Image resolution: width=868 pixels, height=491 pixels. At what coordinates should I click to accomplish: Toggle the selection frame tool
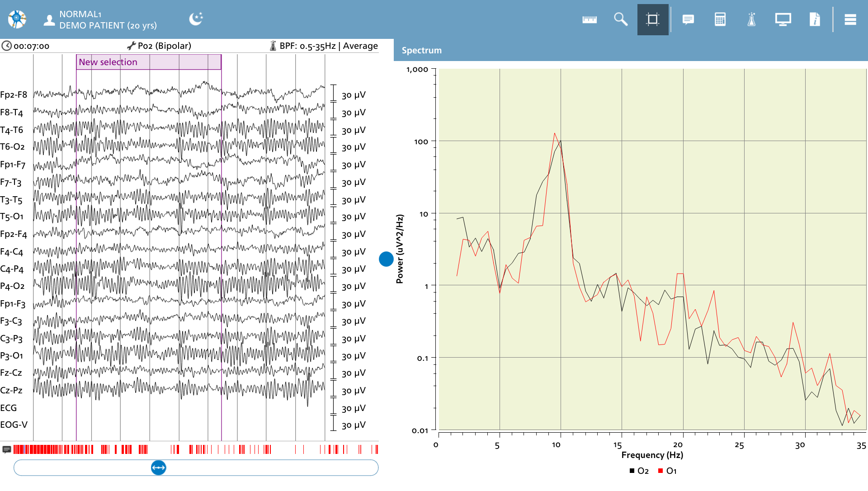(x=653, y=19)
